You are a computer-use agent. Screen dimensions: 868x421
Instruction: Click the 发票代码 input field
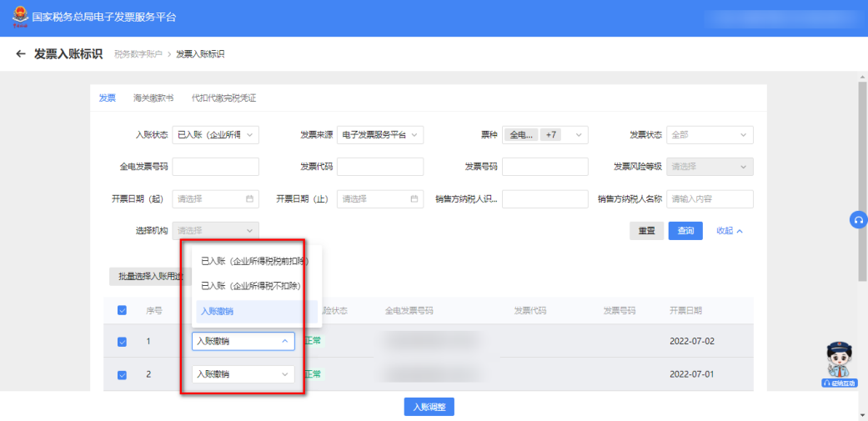coord(380,167)
